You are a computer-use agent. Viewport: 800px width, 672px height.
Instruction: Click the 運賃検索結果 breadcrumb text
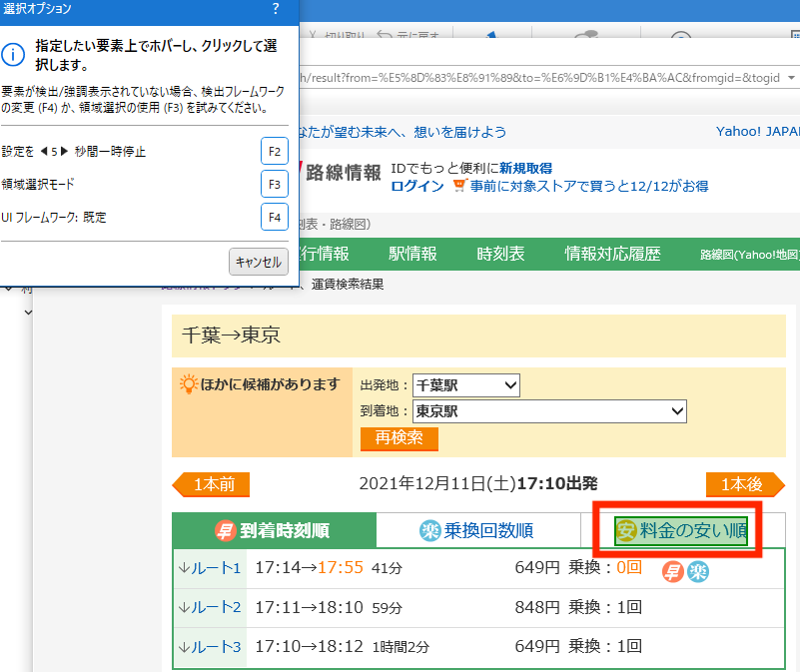(x=348, y=285)
